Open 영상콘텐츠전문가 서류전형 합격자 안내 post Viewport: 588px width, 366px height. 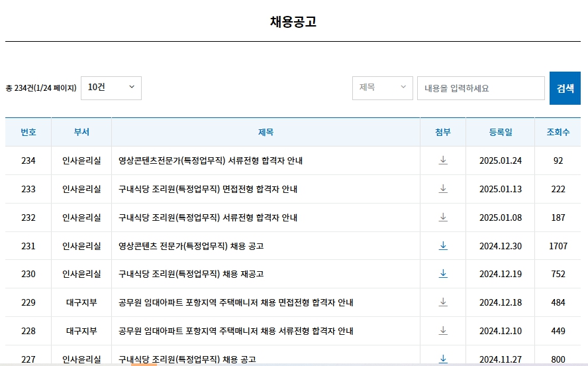pyautogui.click(x=211, y=160)
